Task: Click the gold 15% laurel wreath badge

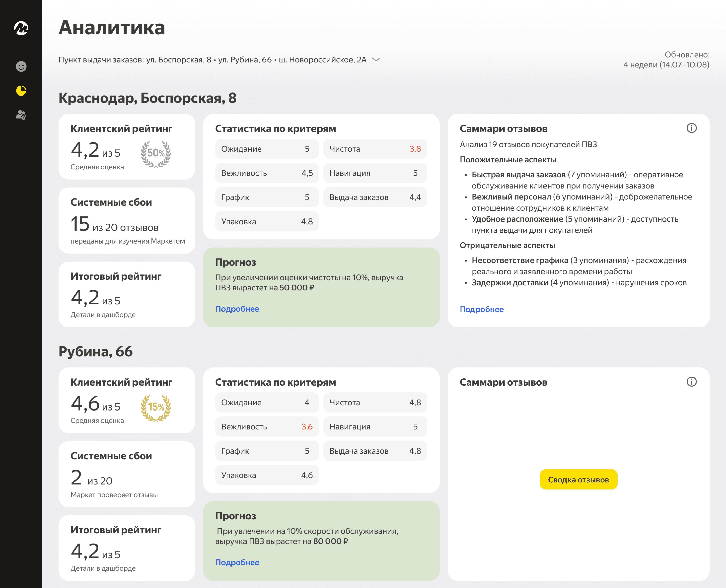Action: pos(156,408)
